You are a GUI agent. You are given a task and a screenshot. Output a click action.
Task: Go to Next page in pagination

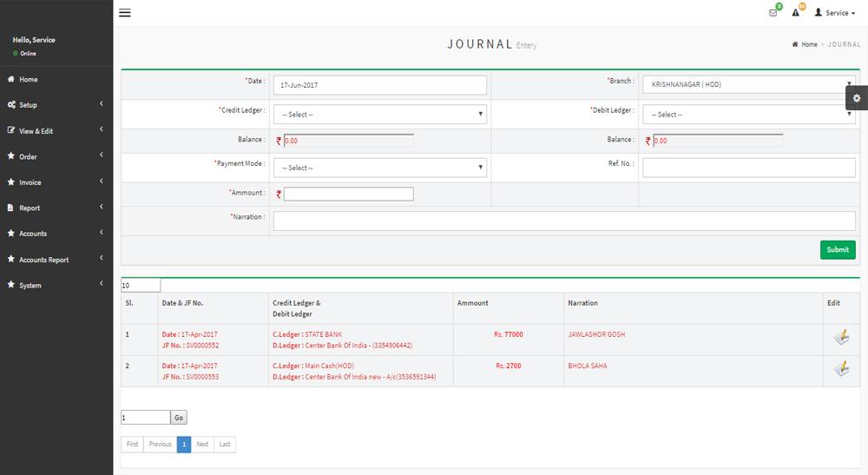point(202,444)
